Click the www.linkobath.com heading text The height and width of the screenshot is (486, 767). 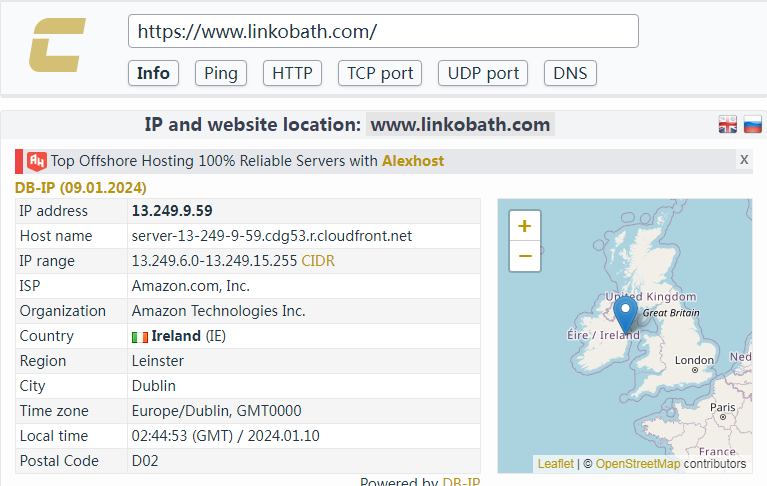460,125
